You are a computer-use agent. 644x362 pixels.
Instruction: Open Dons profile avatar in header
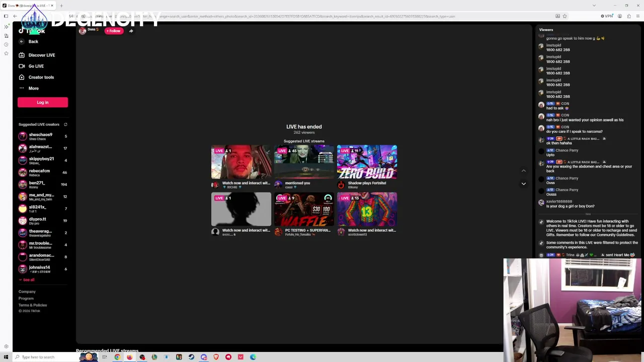click(x=83, y=31)
